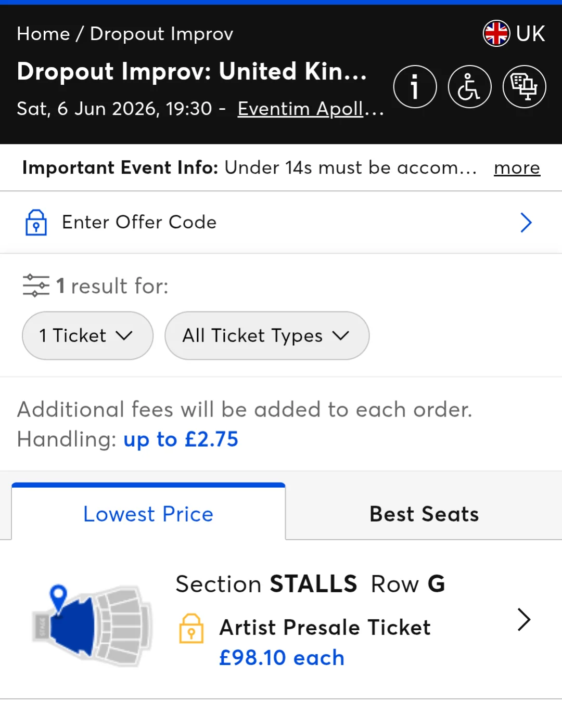Viewport: 562px width, 728px height.
Task: Expand the Stalls Row G ticket listing
Action: tap(523, 620)
